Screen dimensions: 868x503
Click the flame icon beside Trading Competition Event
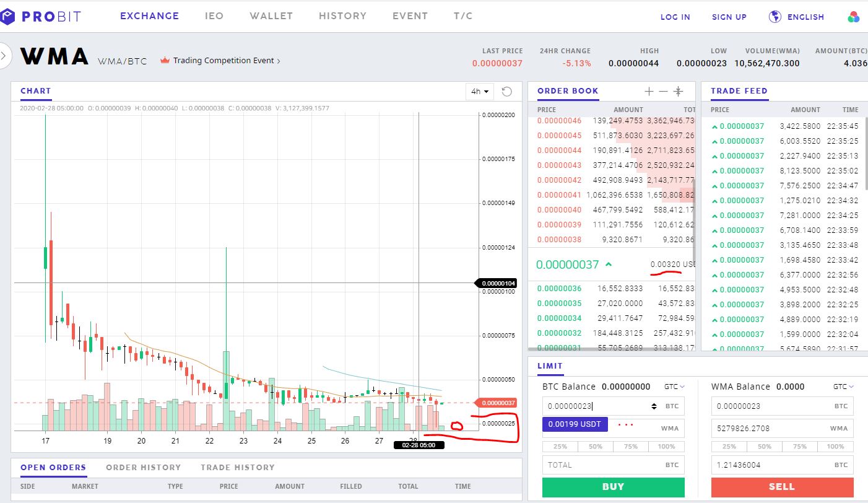point(164,61)
